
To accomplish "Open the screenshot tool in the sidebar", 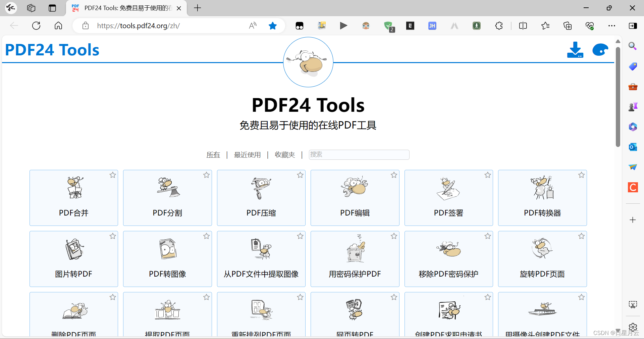I will tap(633, 304).
